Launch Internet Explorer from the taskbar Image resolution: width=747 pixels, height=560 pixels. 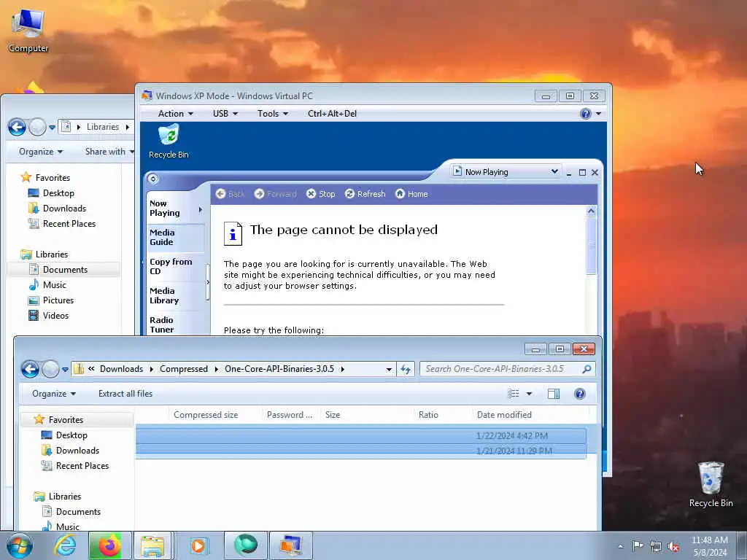pyautogui.click(x=65, y=545)
